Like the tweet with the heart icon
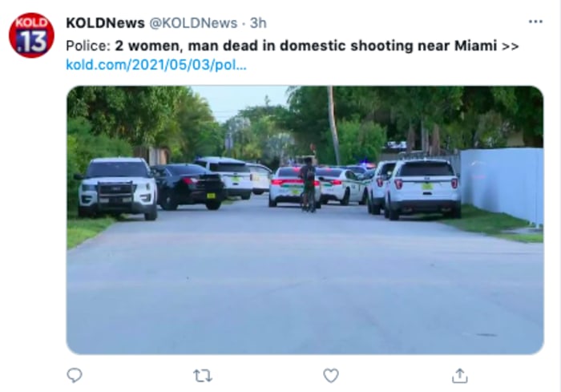The image size is (561, 392). click(x=331, y=375)
